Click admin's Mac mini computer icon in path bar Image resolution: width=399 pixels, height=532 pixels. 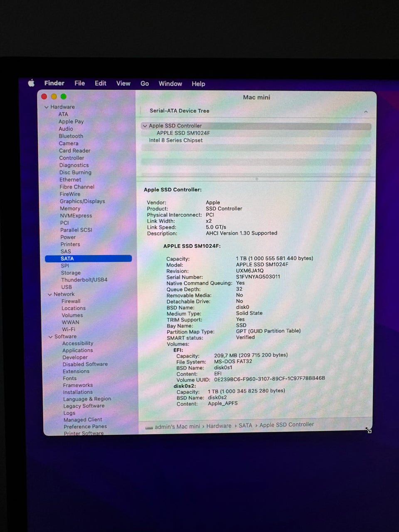click(x=149, y=428)
